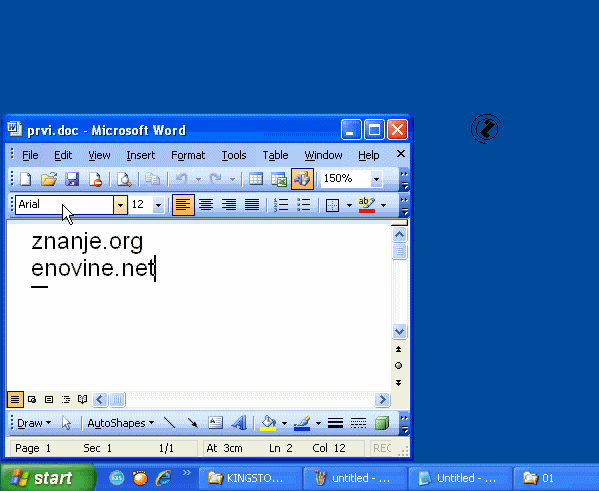Image resolution: width=599 pixels, height=491 pixels.
Task: Switch to Reading Layout view
Action: click(83, 400)
